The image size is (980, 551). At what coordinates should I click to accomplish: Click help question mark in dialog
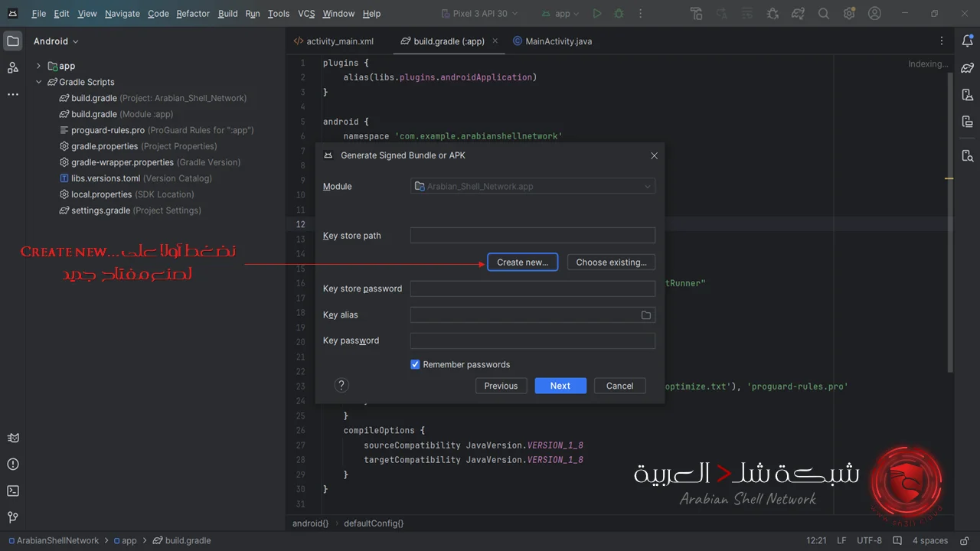[342, 386]
